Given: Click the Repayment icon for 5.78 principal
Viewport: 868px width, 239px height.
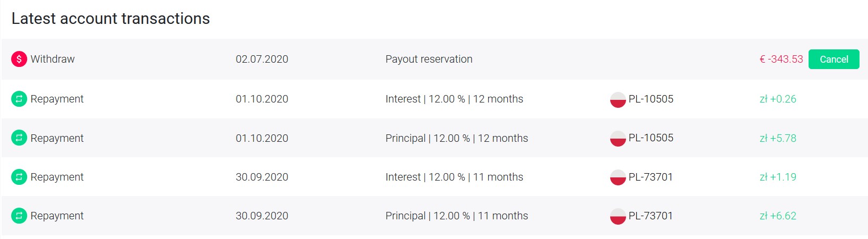Looking at the screenshot, I should [x=19, y=138].
